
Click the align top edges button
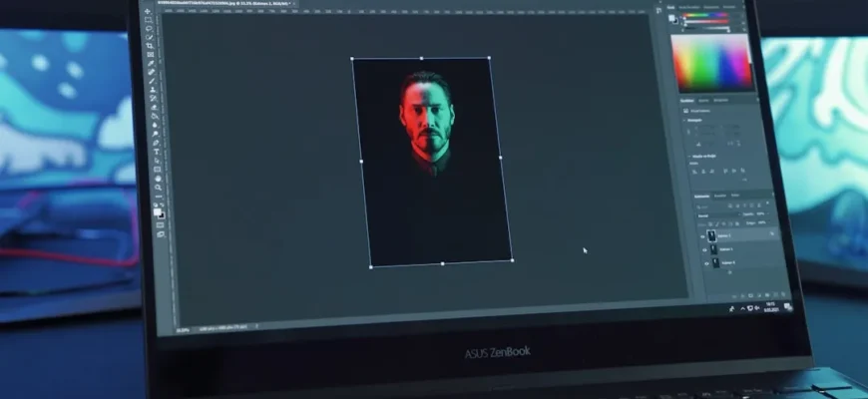click(x=725, y=171)
